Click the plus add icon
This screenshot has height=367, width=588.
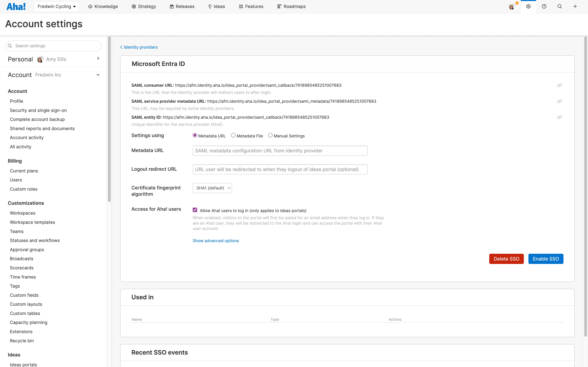click(x=575, y=7)
